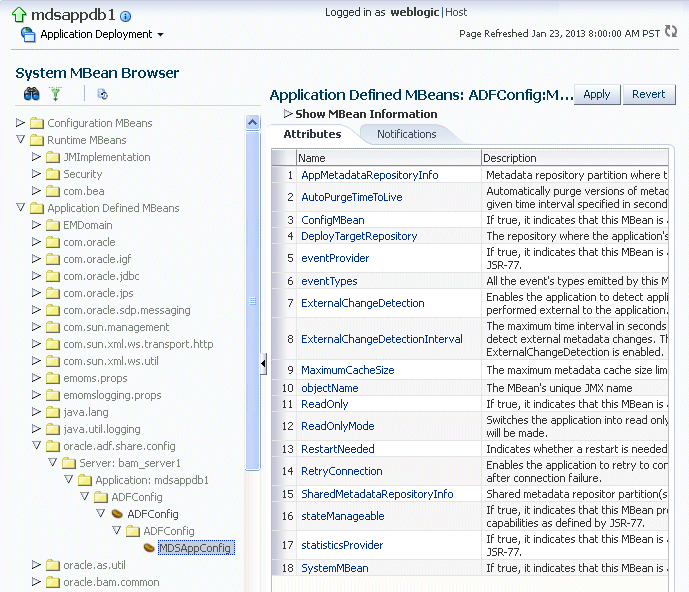Screen dimensions: 689x592
Task: Collapse the oracle.adf.share.config node
Action: click(x=36, y=445)
